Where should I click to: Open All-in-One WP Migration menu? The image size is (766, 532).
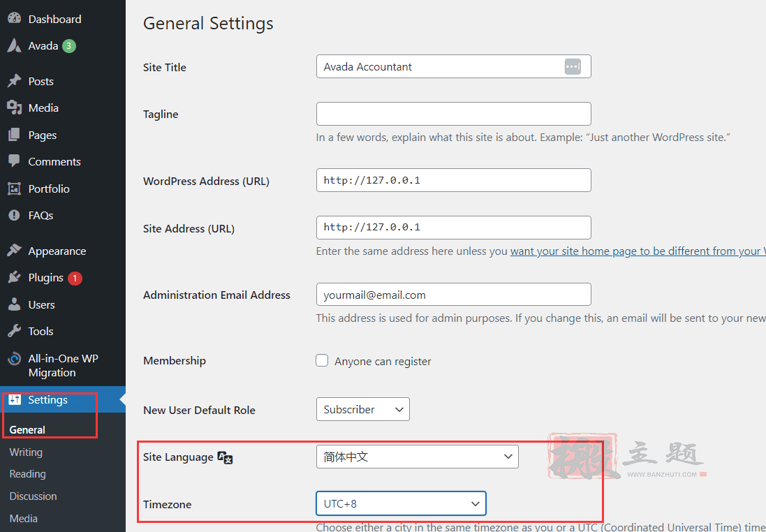pos(63,365)
